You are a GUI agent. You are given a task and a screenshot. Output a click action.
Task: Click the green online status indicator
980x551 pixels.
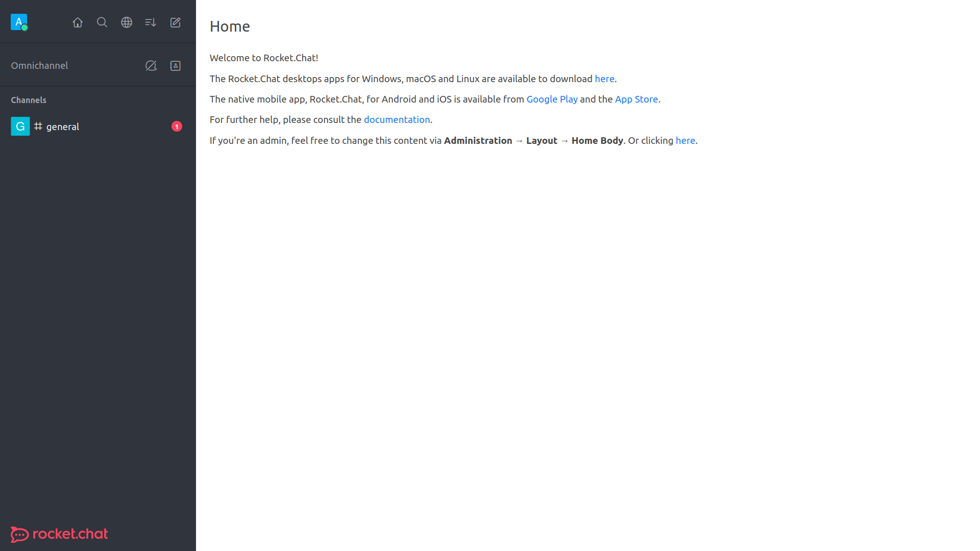click(24, 27)
